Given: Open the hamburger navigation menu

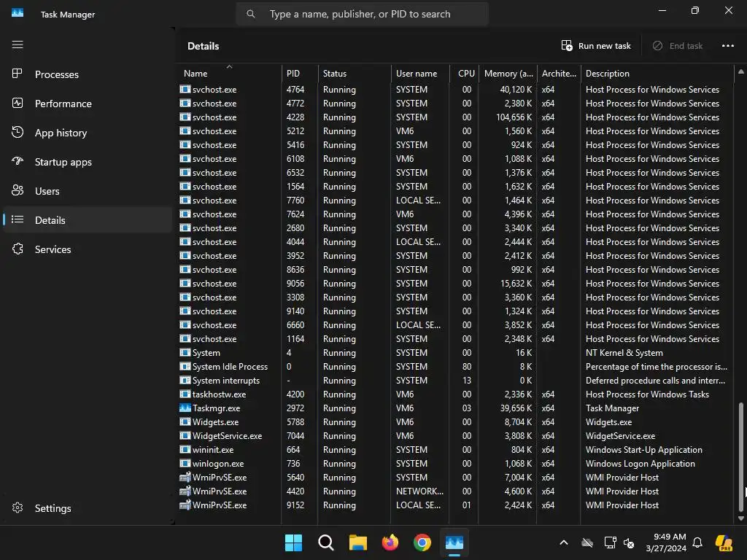Looking at the screenshot, I should pyautogui.click(x=18, y=44).
